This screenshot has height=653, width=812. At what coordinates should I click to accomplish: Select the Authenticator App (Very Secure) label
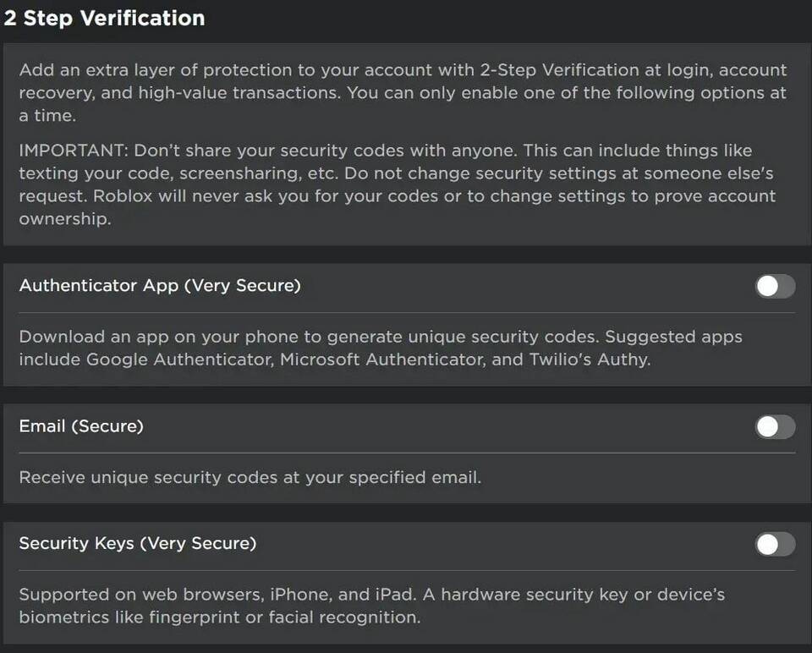pyautogui.click(x=160, y=286)
